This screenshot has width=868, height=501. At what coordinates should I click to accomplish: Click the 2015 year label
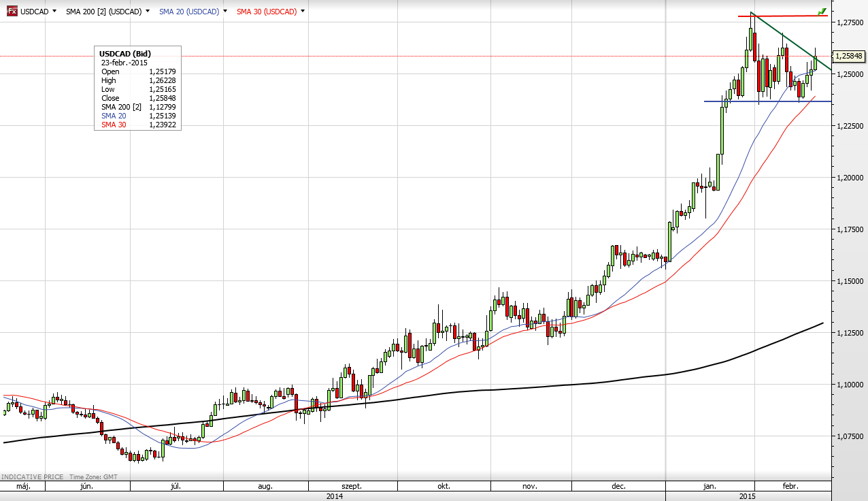coord(748,496)
